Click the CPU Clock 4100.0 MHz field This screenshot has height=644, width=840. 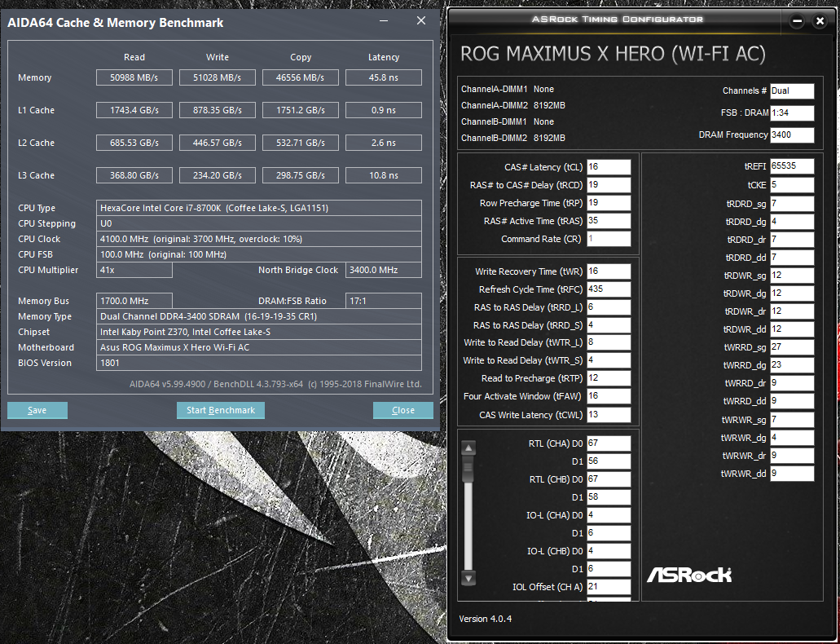pyautogui.click(x=259, y=239)
